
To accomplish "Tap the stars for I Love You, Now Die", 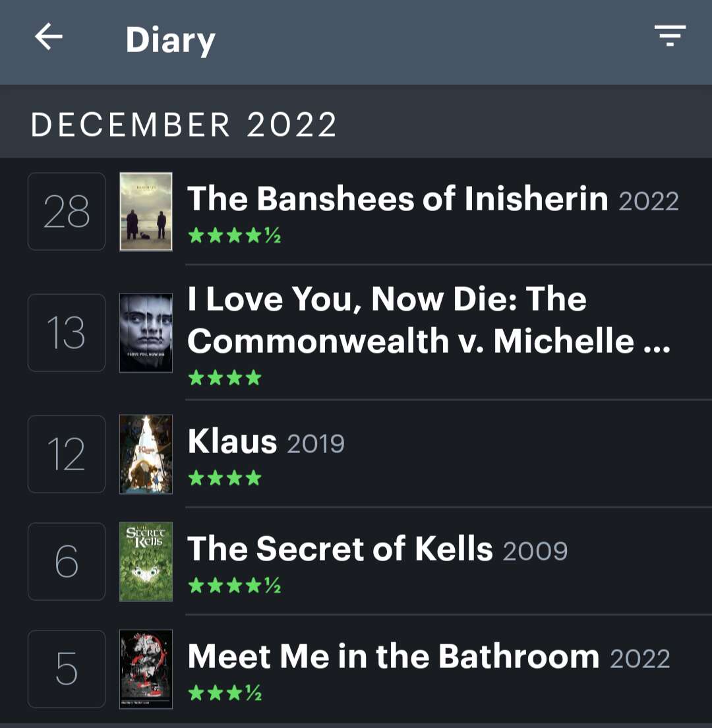I will pos(224,378).
